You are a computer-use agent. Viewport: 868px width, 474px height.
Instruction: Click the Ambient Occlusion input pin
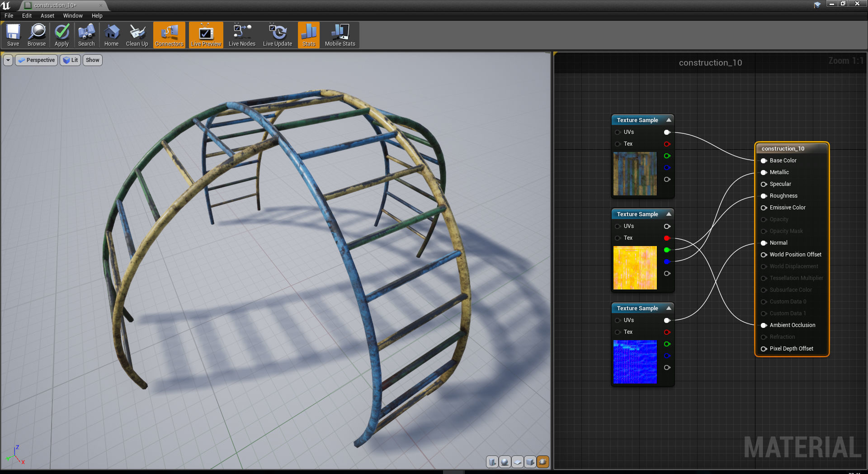(764, 325)
